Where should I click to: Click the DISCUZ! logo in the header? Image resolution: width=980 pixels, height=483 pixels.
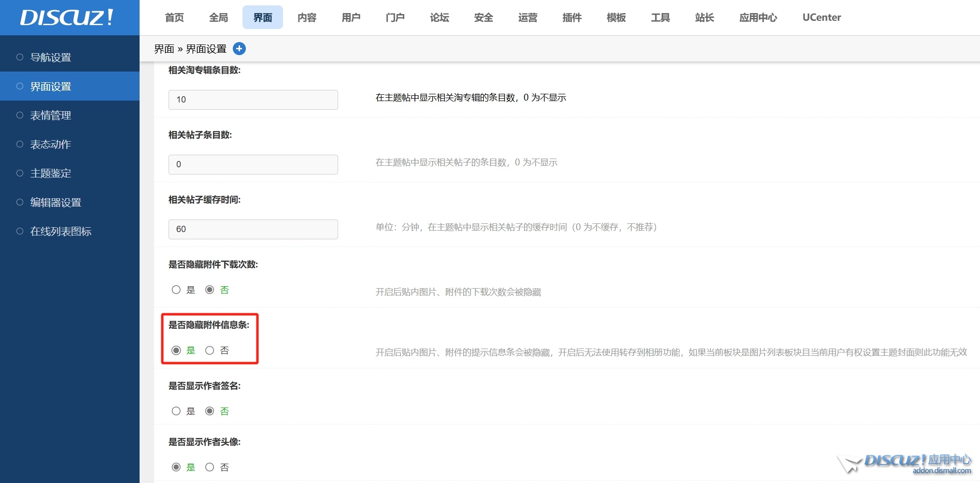67,18
